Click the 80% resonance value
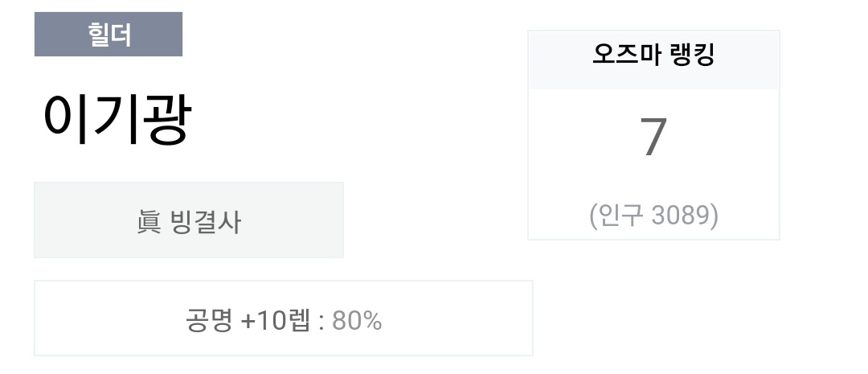 click(357, 321)
